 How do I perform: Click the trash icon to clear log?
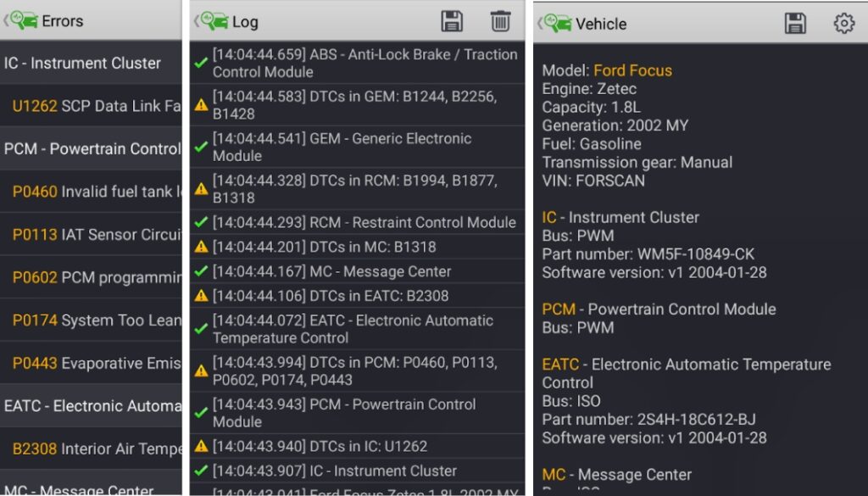coord(500,22)
